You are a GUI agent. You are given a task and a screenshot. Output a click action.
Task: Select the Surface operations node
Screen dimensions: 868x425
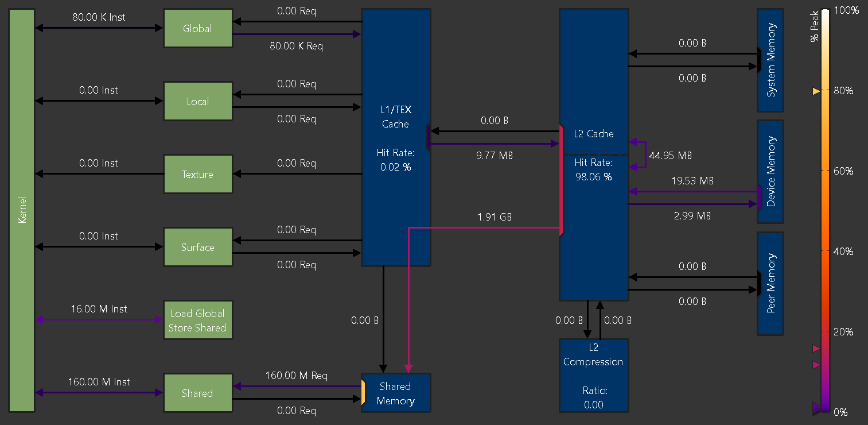click(198, 247)
